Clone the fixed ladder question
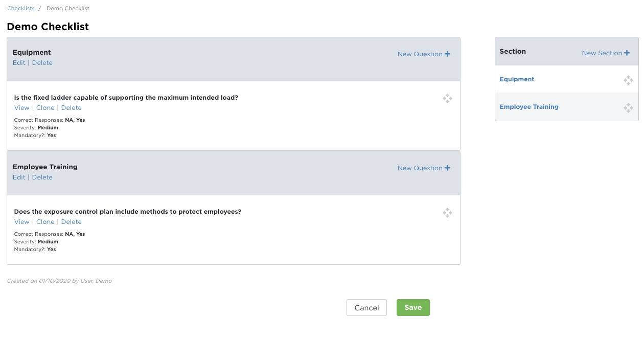Image resolution: width=644 pixels, height=339 pixels. (x=45, y=108)
